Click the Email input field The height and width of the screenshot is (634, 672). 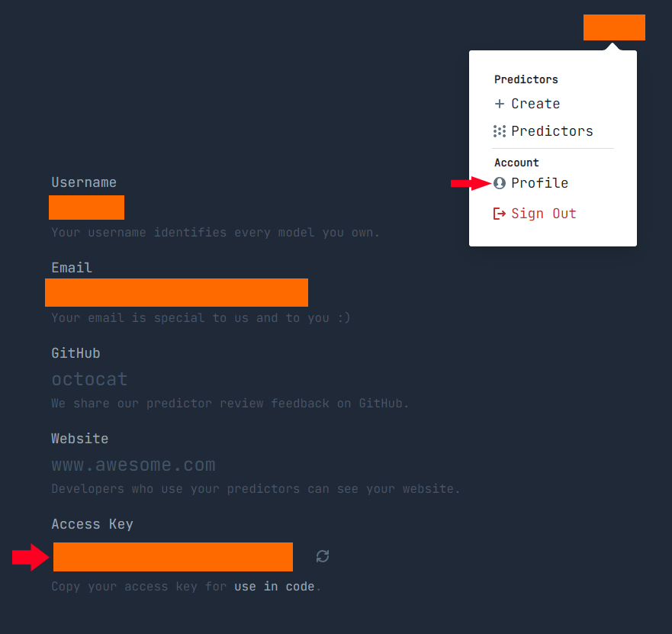point(176,292)
